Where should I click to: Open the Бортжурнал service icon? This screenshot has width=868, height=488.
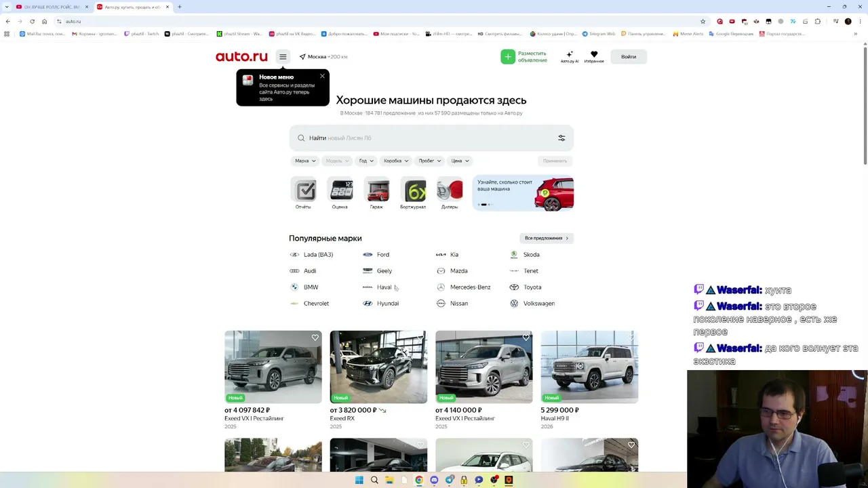click(413, 193)
